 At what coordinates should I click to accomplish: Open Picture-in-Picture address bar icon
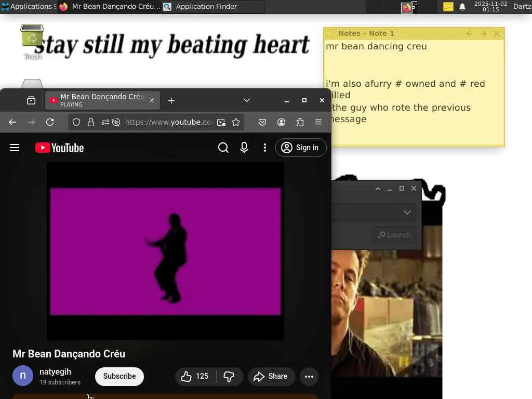tap(221, 122)
